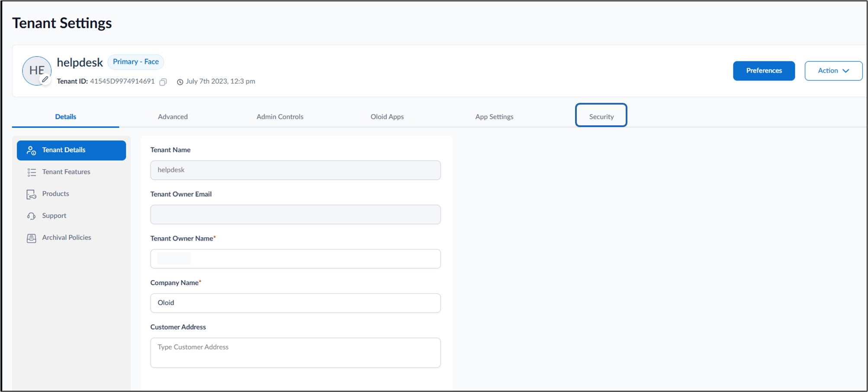
Task: Open the Advanced tab
Action: pyautogui.click(x=173, y=117)
